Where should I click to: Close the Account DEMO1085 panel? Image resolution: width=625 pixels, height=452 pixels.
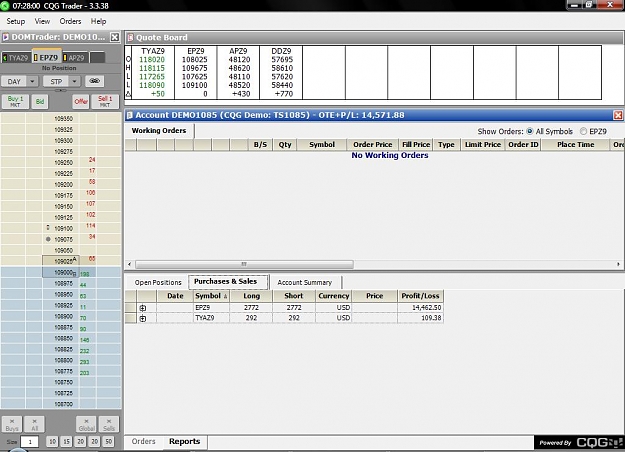618,115
